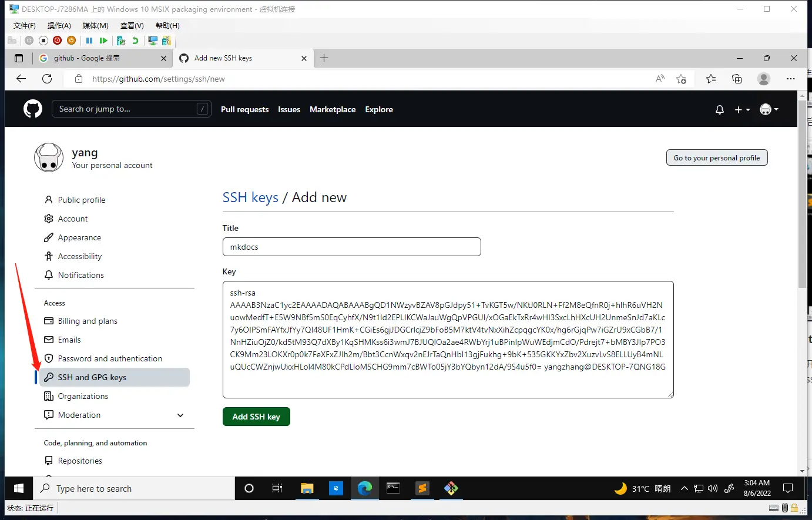Select Password and authentication in sidebar

click(110, 358)
